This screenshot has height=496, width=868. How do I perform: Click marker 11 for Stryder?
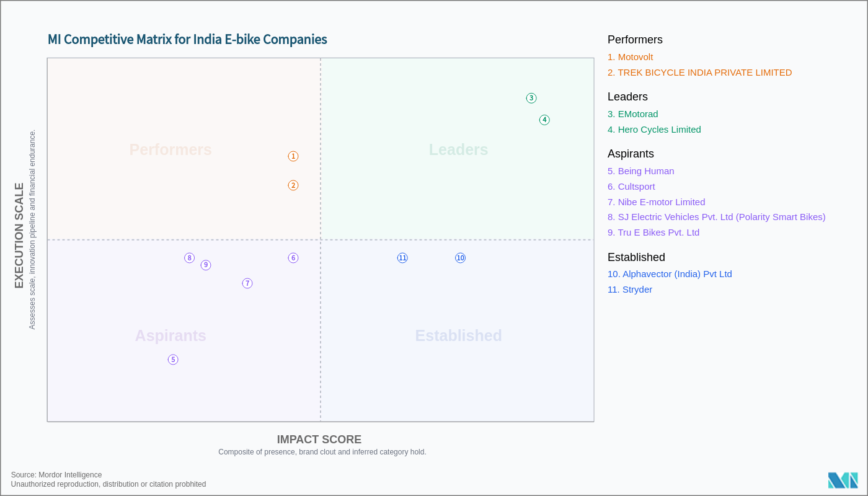pos(402,258)
